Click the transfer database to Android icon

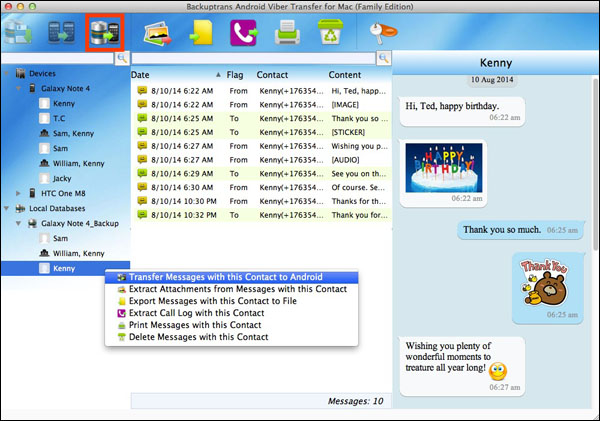104,33
